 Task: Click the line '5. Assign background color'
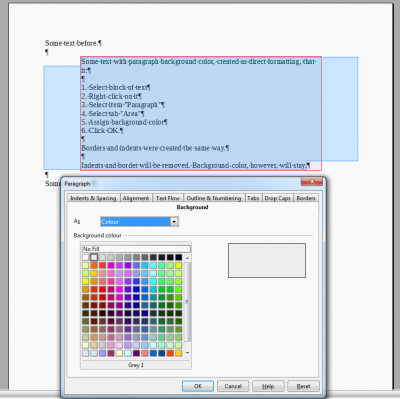(x=124, y=122)
